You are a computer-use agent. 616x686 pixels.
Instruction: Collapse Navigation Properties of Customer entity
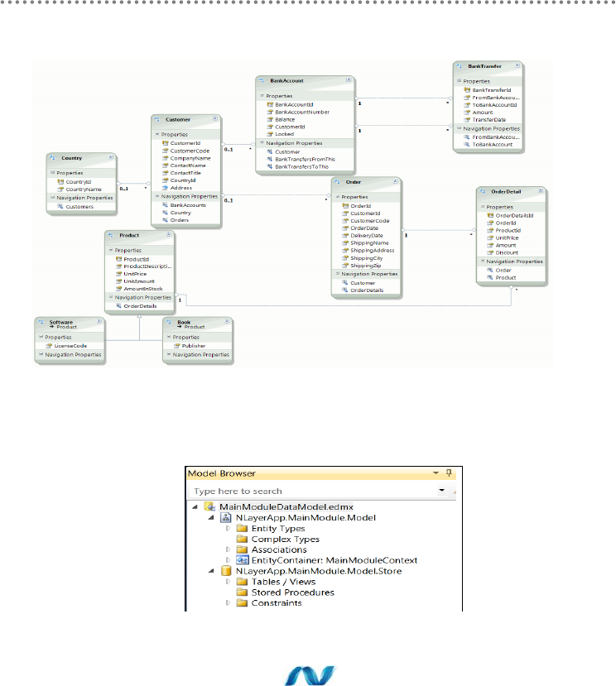click(x=157, y=196)
